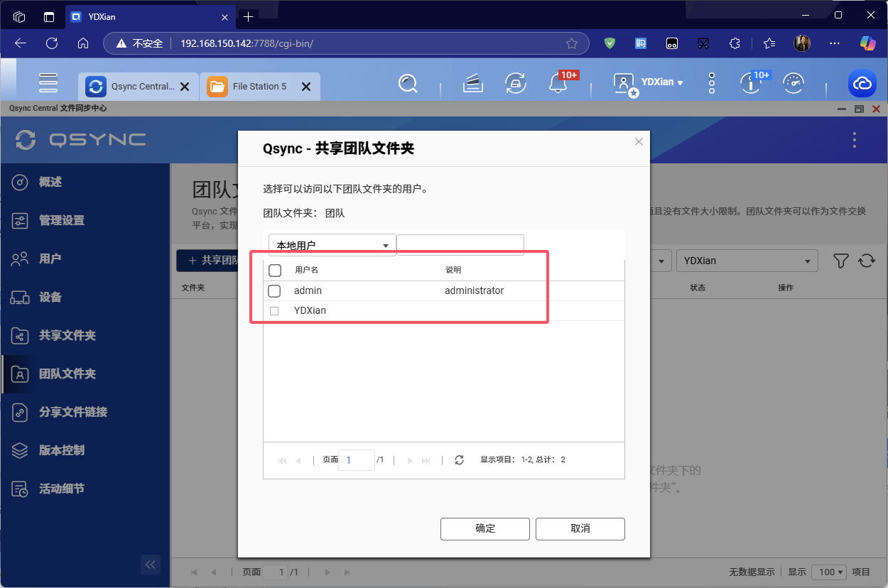
Task: Focus the user search field in dialog
Action: (x=460, y=245)
